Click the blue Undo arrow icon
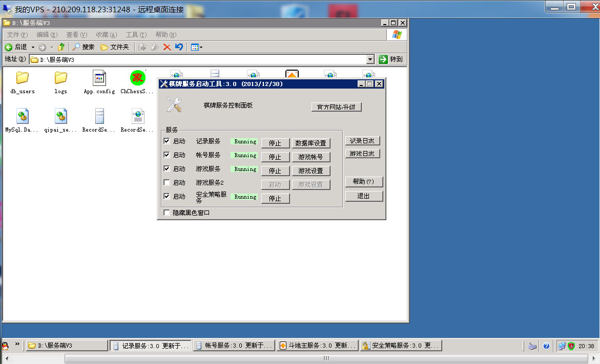 [x=179, y=47]
